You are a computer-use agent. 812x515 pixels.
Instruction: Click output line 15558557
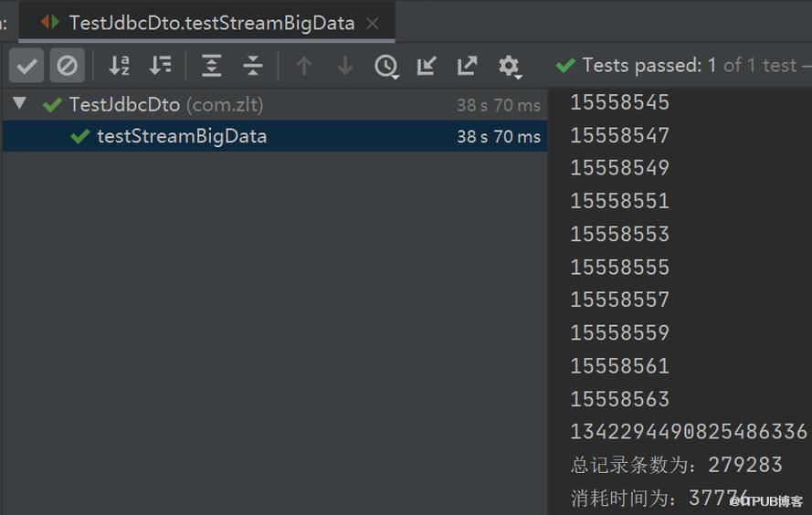tap(620, 300)
